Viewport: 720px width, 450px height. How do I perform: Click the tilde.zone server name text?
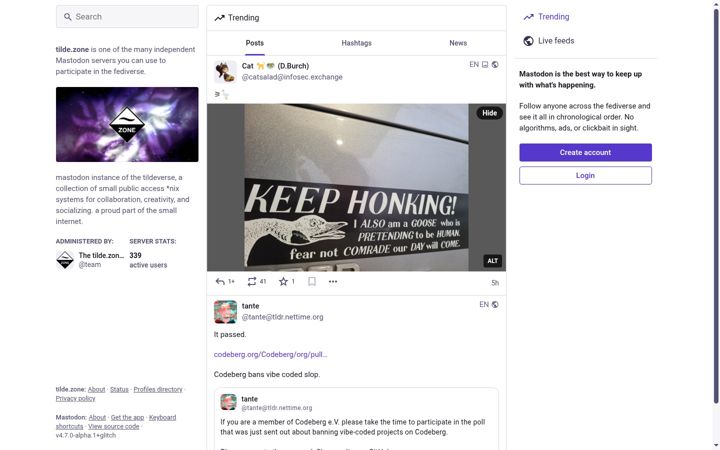72,50
